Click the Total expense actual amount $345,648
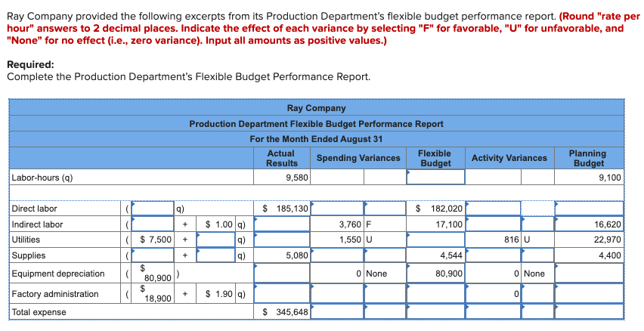 286,312
